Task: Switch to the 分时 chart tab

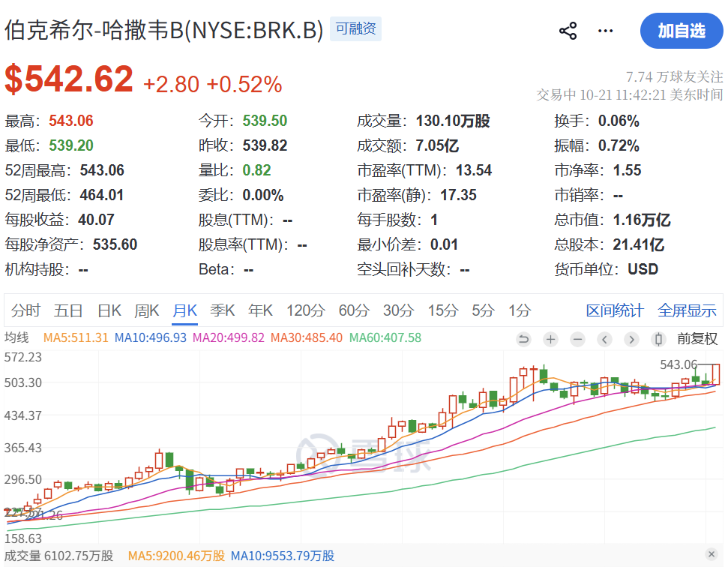Action: [x=25, y=310]
